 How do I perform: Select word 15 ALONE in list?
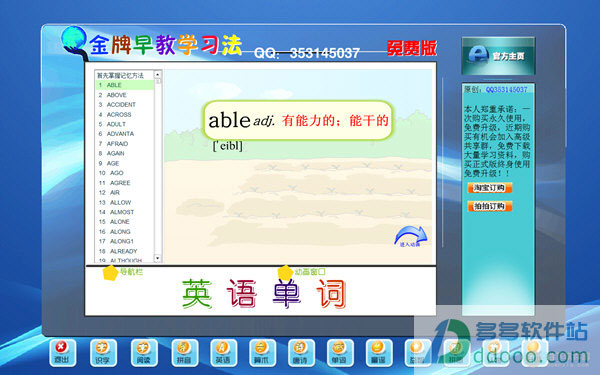[x=124, y=222]
